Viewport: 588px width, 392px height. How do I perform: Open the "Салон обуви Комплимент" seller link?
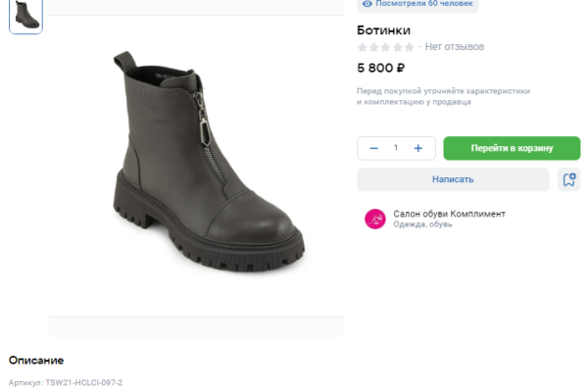[449, 213]
